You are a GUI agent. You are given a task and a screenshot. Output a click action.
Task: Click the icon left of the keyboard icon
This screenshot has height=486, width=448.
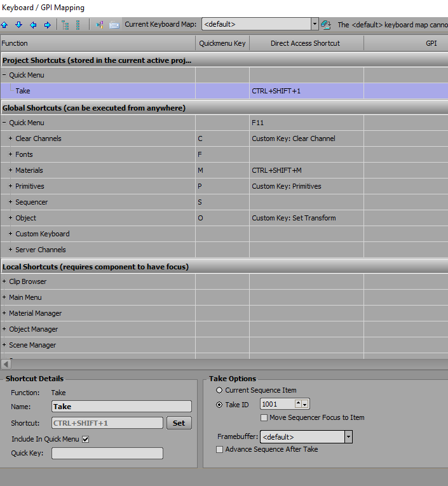tap(100, 25)
